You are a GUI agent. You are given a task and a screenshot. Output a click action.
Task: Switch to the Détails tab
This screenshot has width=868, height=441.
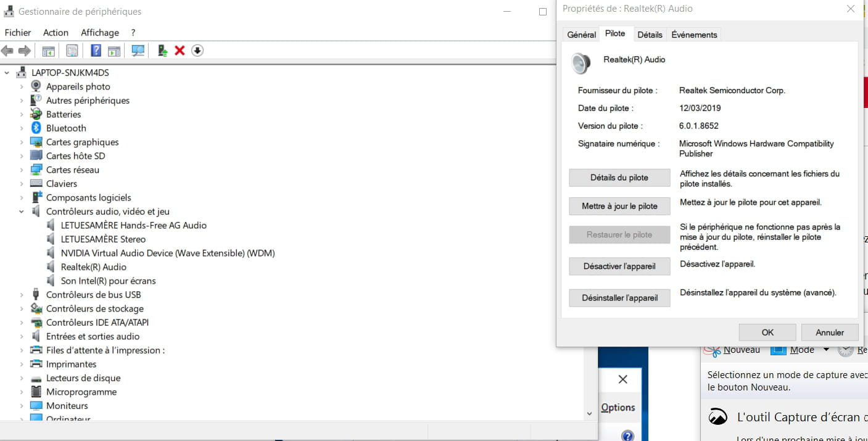pos(650,35)
